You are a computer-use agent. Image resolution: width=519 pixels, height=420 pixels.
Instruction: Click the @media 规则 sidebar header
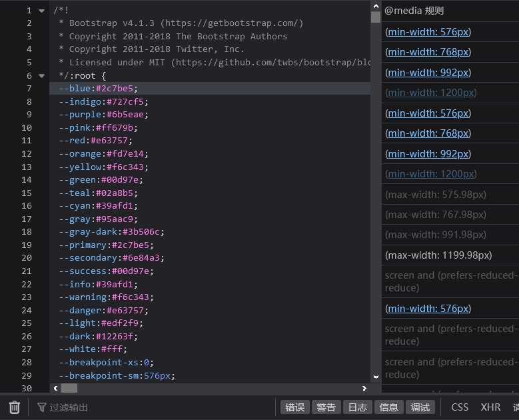click(x=414, y=11)
